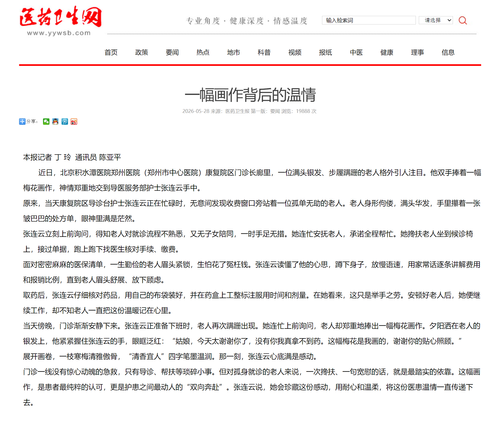Click the 医药卫生网 site logo
504x421 pixels.
(x=60, y=21)
